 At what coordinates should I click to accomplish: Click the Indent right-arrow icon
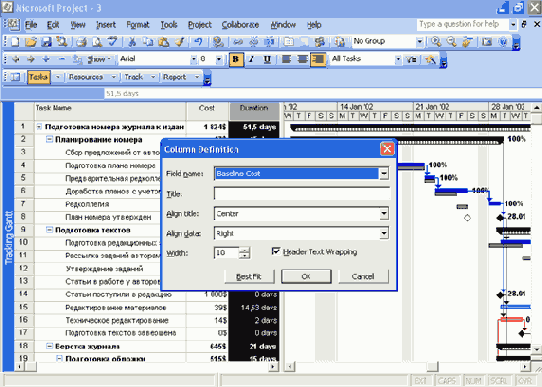point(31,59)
